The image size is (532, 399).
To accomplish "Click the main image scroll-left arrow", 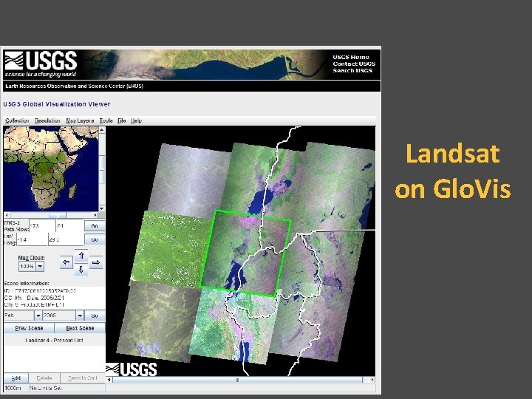I will coord(109,380).
